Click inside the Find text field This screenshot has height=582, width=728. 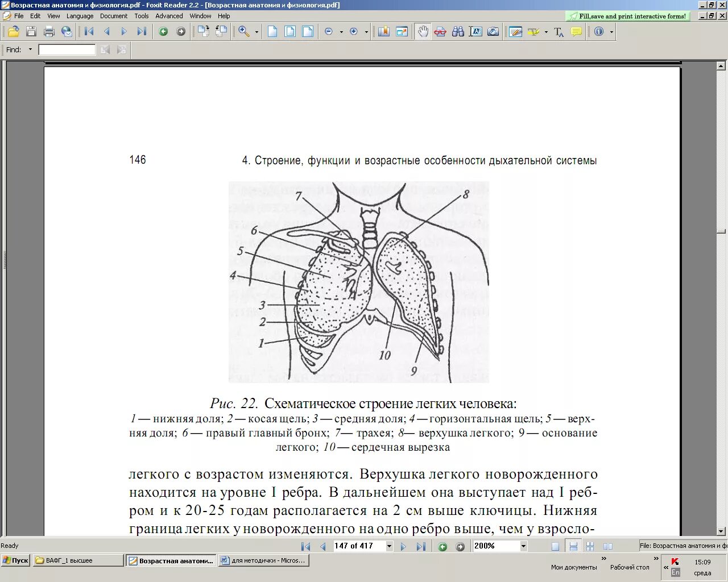click(x=67, y=50)
